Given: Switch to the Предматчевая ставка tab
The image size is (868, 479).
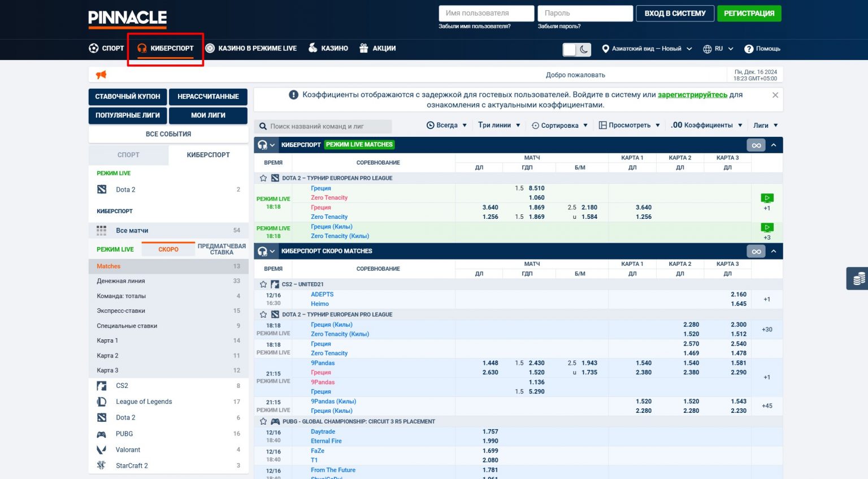Looking at the screenshot, I should pos(222,249).
